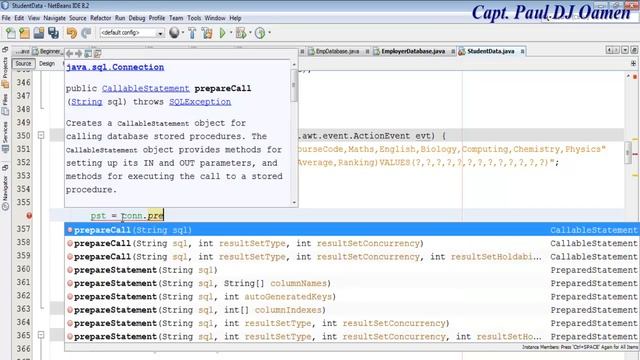Click the Undo arrow icon

(x=72, y=33)
